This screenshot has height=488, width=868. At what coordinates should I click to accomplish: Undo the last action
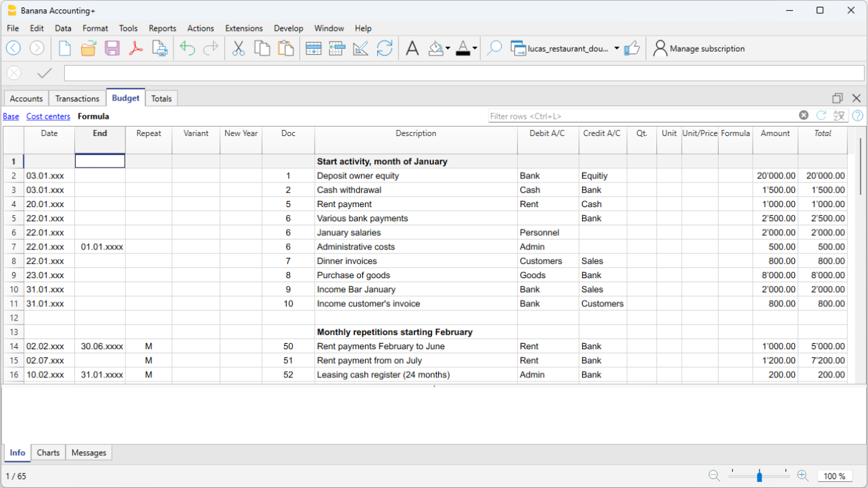click(x=188, y=48)
